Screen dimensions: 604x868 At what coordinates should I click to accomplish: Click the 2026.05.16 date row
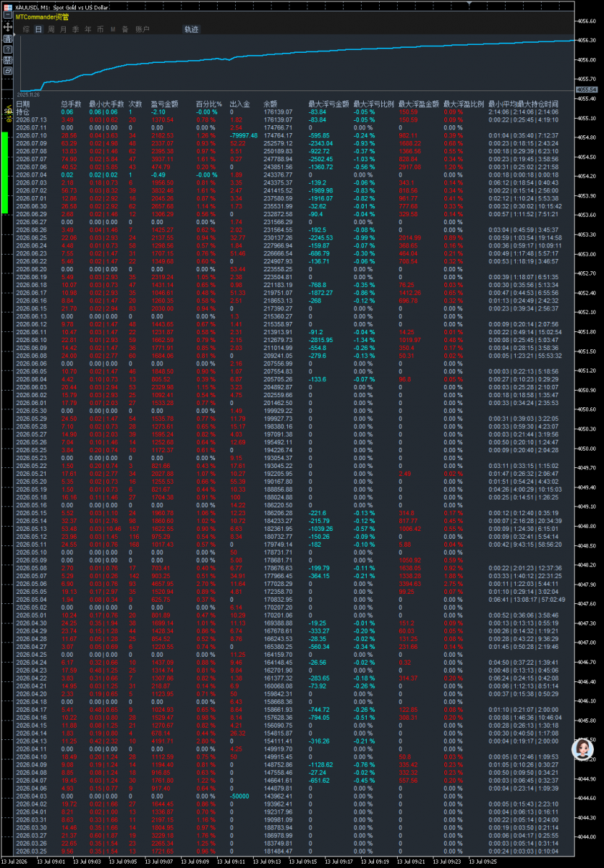(x=31, y=505)
